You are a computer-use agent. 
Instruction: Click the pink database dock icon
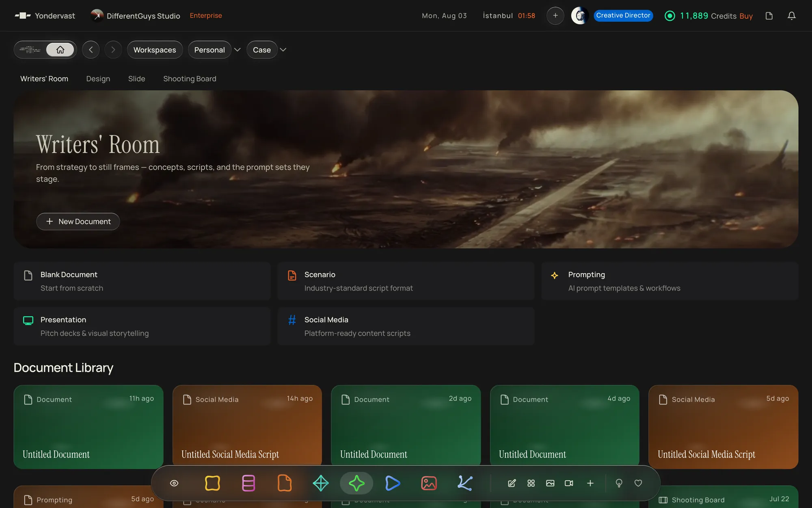[248, 483]
